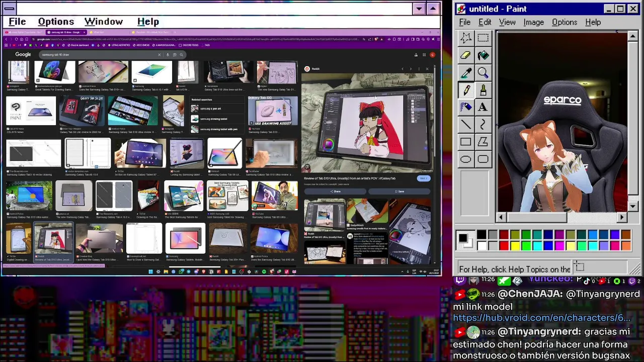
Task: Click the Google logo in browser
Action: (x=23, y=54)
